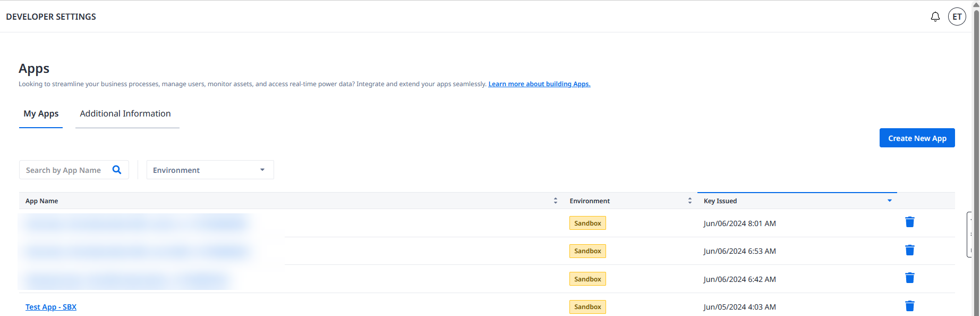Screen dimensions: 980x316
Task: Toggle Key Issued sort arrow
Action: (x=889, y=201)
